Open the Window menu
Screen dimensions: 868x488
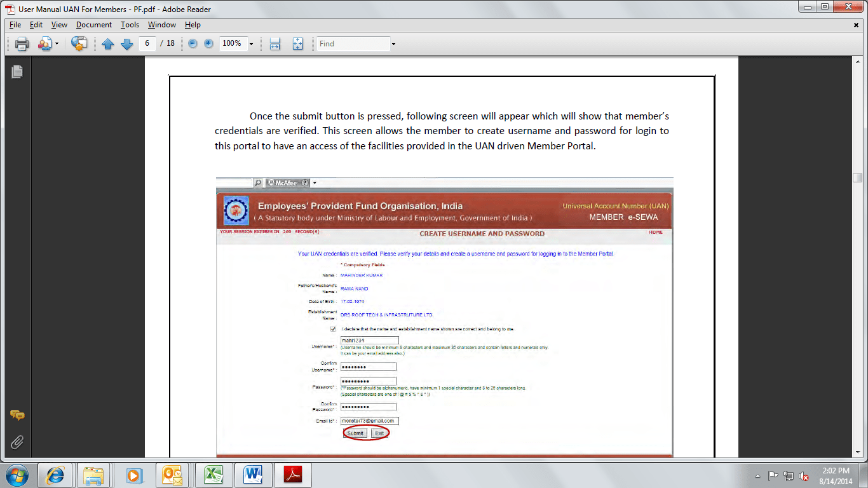(x=162, y=25)
